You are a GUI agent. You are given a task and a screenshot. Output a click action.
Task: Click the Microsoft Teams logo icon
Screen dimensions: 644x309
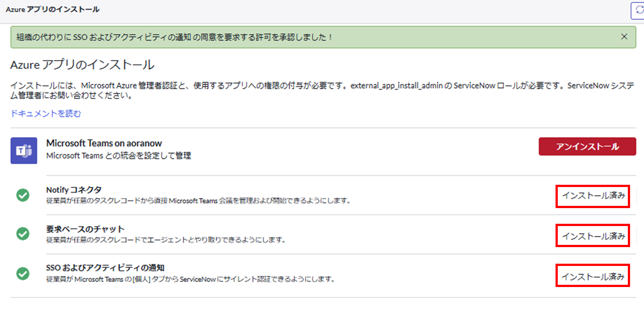point(24,151)
